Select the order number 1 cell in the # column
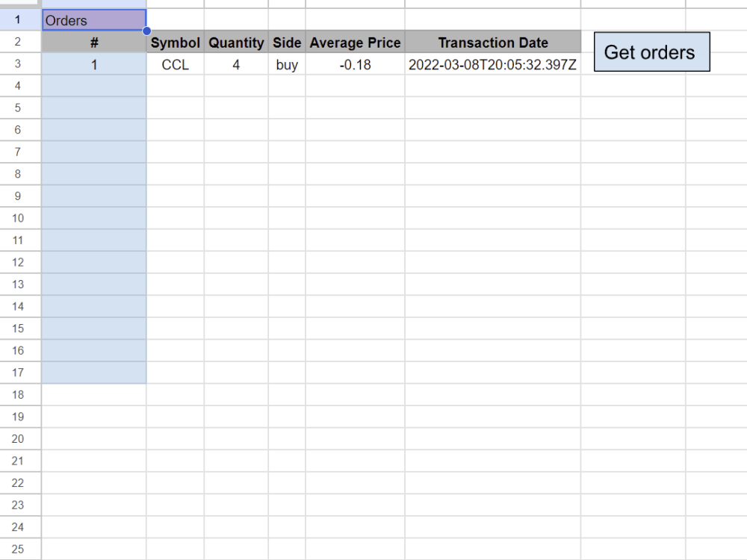The height and width of the screenshot is (560, 747). tap(94, 64)
